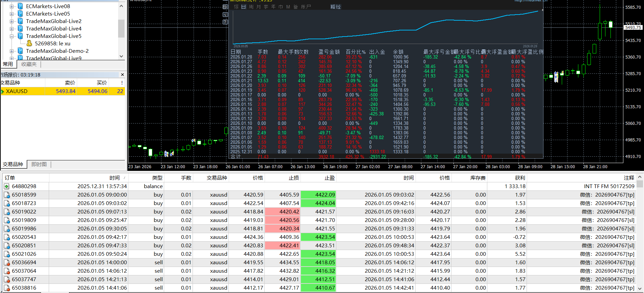Click the TradeMaxGlobal-Live4 server icon
The image size is (644, 293).
[x=20, y=28]
